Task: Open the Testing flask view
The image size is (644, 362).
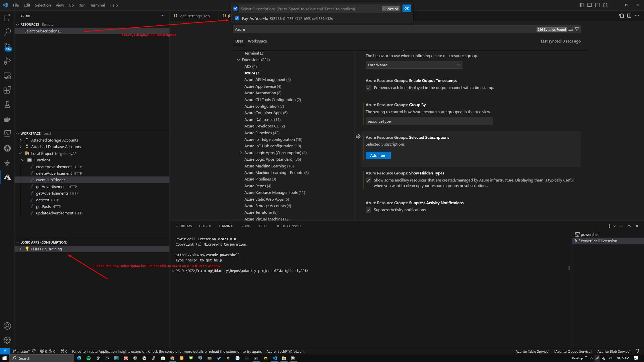Action: (x=7, y=105)
